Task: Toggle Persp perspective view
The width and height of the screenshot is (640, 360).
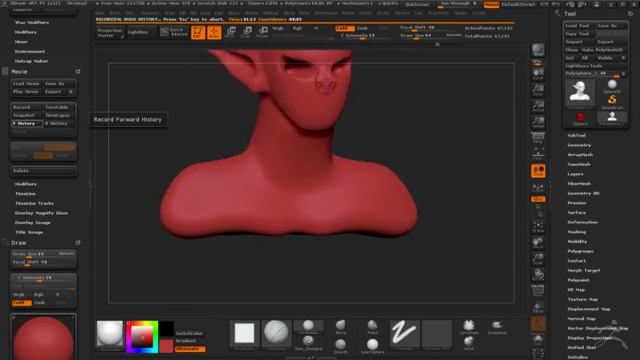Action: pos(538,138)
